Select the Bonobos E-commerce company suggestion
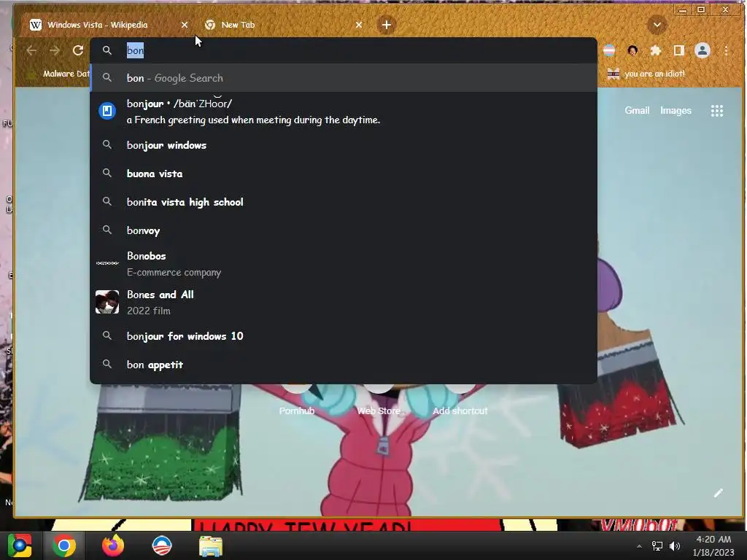Screen dimensions: 747x560 tap(343, 263)
